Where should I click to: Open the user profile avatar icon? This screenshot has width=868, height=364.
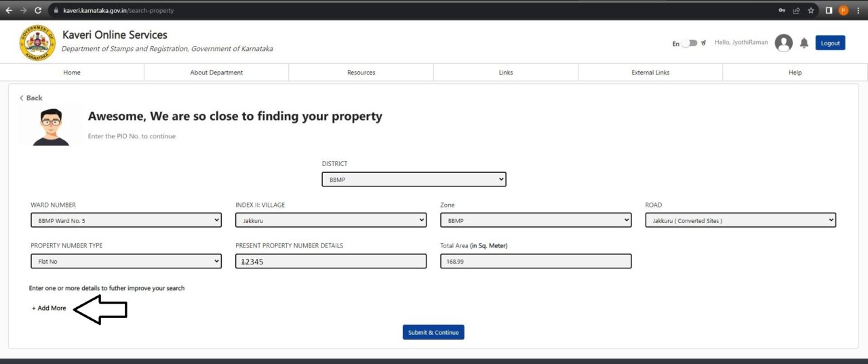[x=784, y=43]
